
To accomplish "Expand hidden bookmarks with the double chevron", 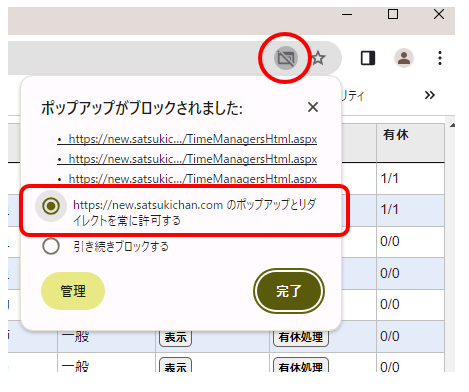I will [x=430, y=95].
